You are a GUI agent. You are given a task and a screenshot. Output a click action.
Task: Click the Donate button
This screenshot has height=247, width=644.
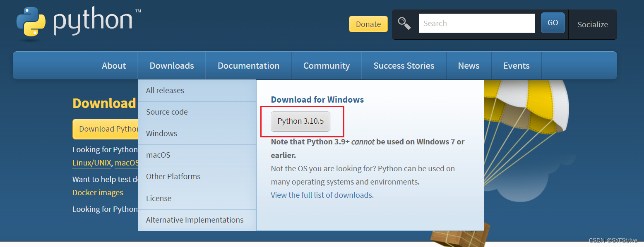[x=368, y=24]
